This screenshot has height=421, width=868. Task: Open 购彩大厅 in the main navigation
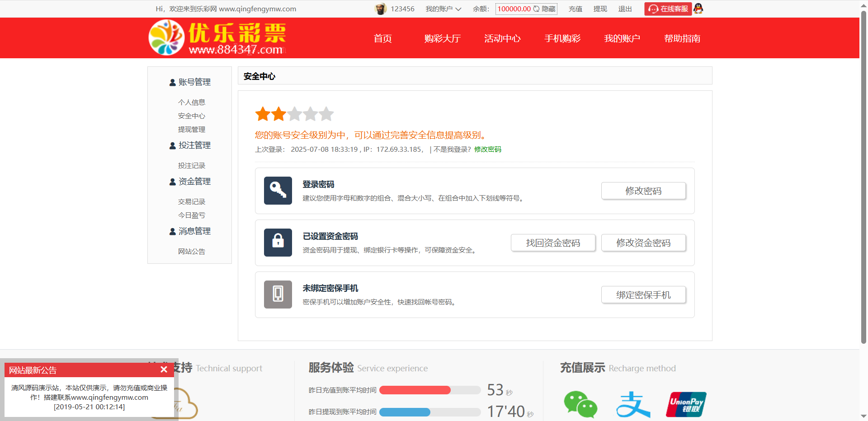point(442,38)
